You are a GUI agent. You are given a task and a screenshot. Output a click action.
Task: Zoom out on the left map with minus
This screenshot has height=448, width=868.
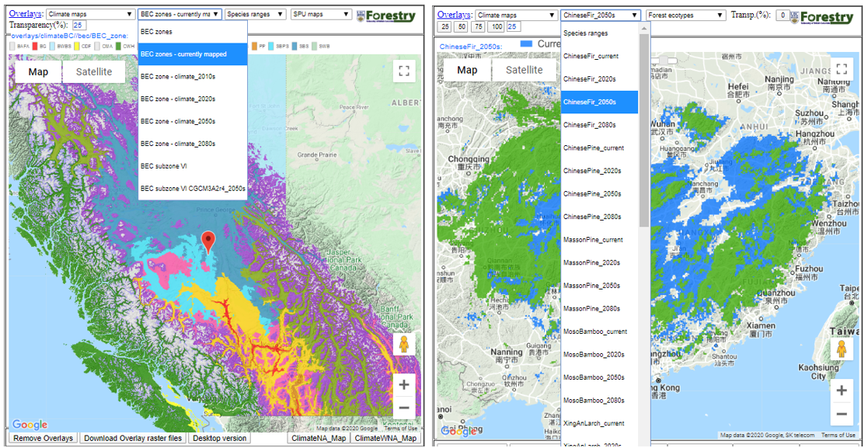[404, 408]
